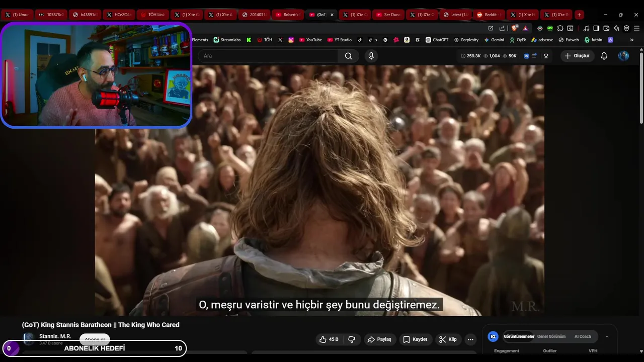Click the Kaydet save button

415,339
